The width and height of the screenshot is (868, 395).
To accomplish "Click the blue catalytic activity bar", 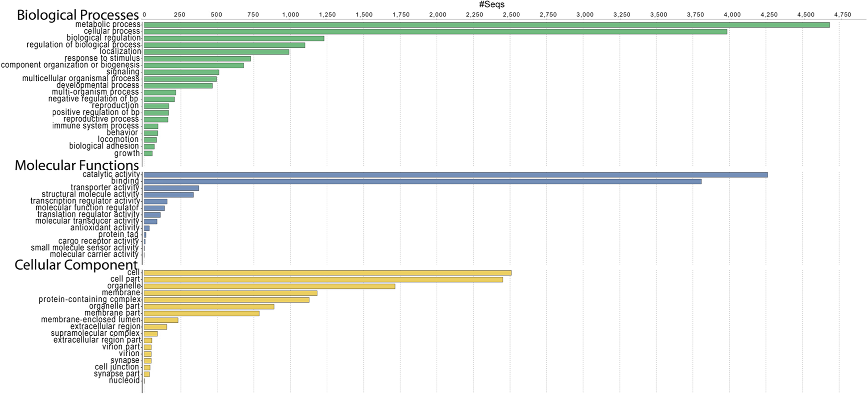I will (x=456, y=175).
